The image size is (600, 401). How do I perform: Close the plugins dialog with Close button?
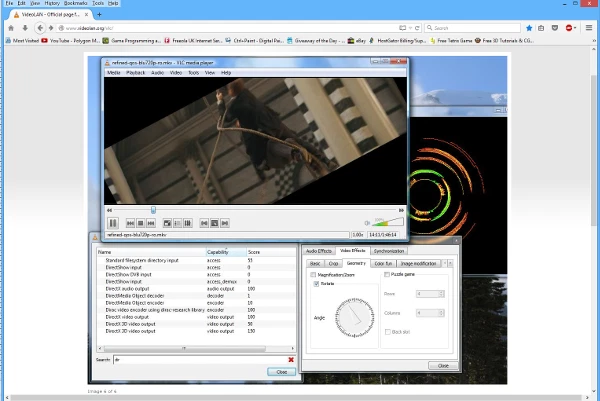click(282, 372)
